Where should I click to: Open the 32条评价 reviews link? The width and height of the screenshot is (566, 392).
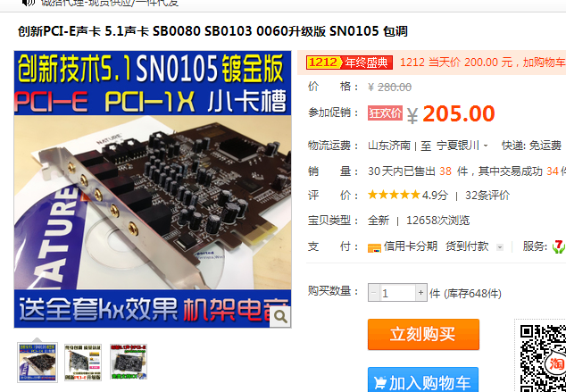click(487, 196)
